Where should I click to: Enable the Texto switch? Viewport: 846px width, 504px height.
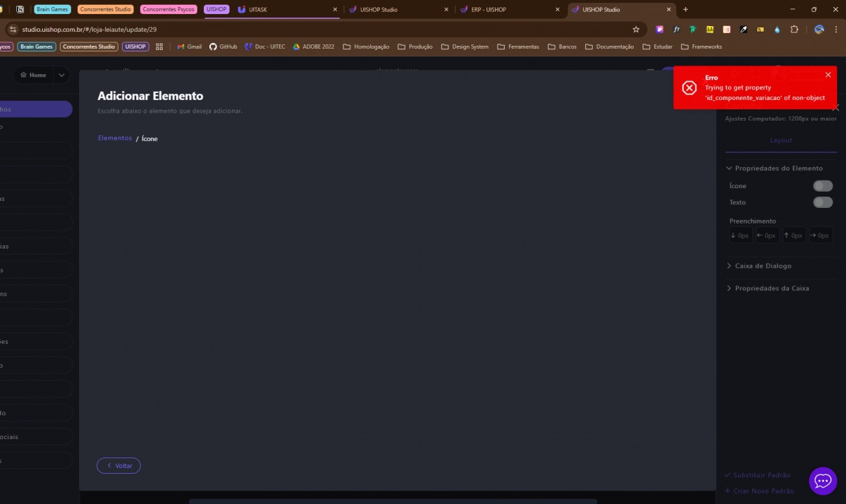click(x=822, y=202)
